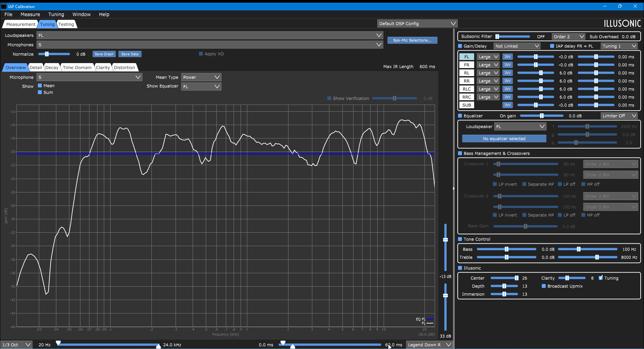Switch to the Time Domain tab

click(77, 67)
